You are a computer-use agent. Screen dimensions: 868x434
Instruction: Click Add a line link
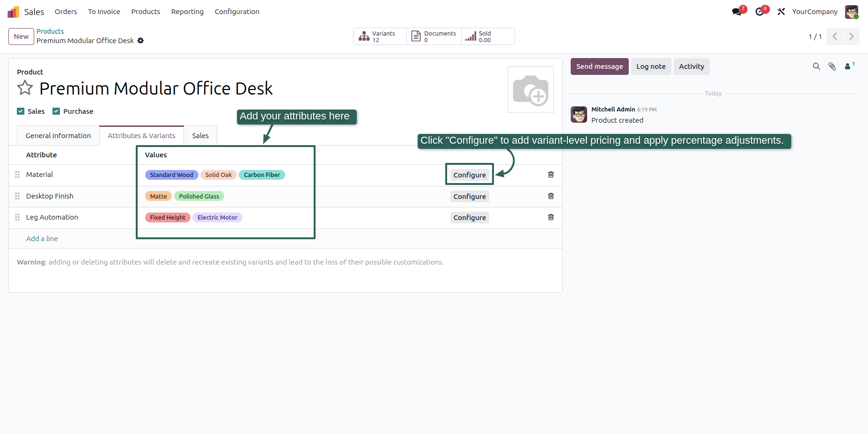[x=42, y=239]
